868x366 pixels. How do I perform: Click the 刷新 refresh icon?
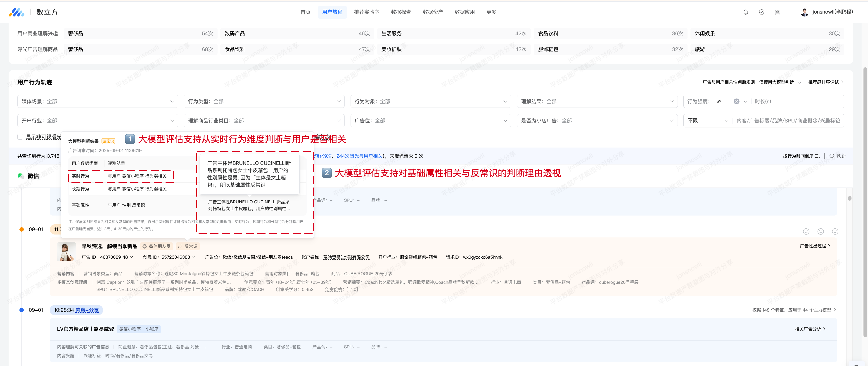click(832, 156)
